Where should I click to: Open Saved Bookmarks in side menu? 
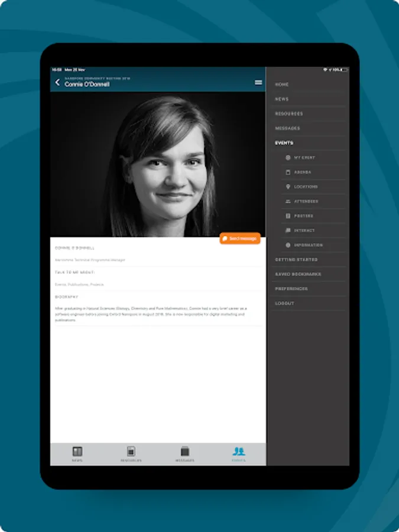298,274
